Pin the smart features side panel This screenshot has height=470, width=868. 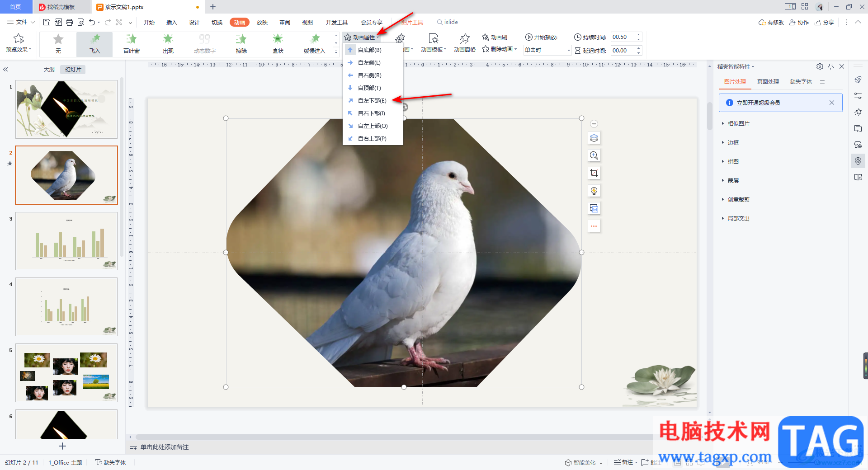pyautogui.click(x=830, y=66)
